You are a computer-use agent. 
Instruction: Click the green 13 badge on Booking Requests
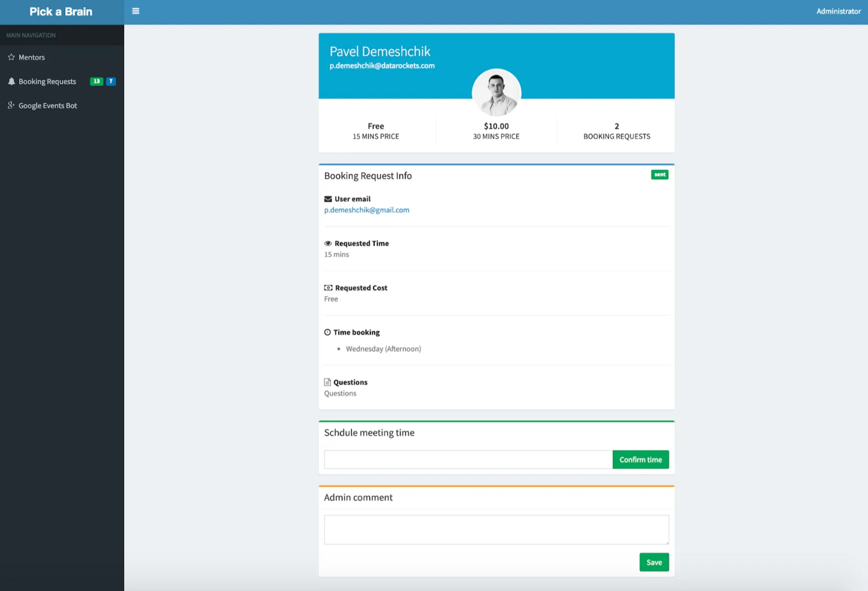96,81
